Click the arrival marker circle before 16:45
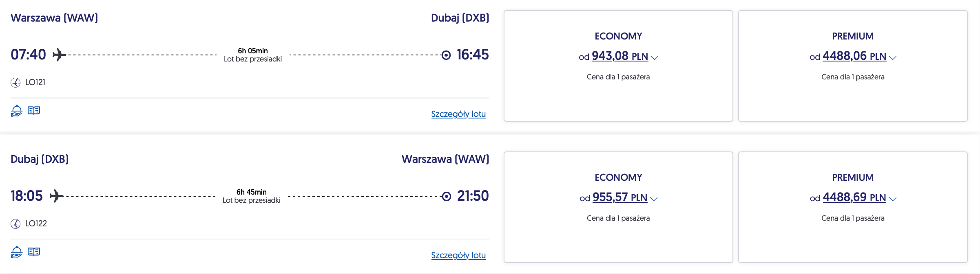This screenshot has height=274, width=980. pos(446,55)
